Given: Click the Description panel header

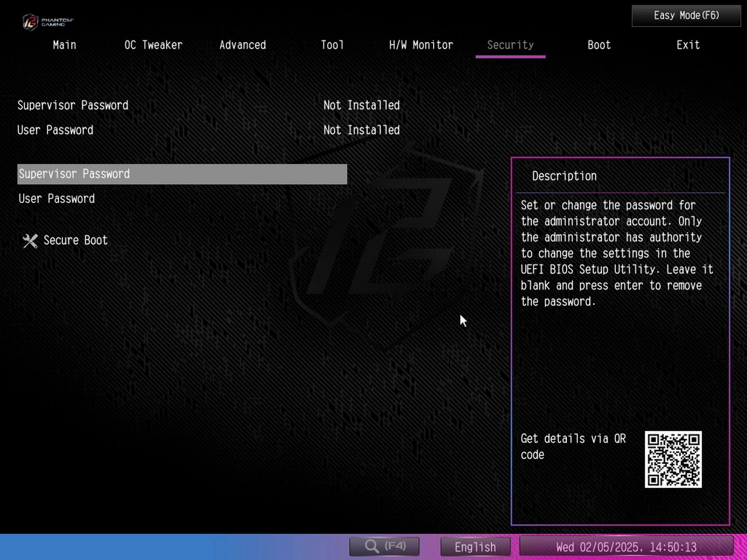Looking at the screenshot, I should [564, 176].
